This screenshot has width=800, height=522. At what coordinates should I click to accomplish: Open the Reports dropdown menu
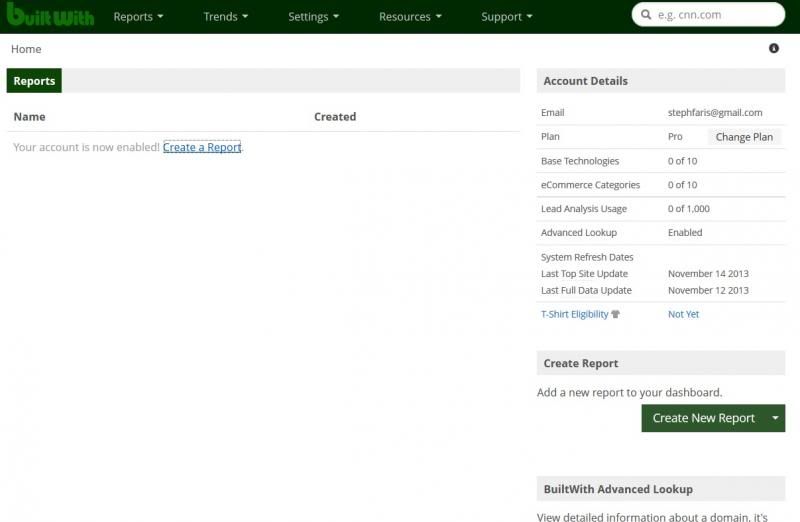point(138,17)
